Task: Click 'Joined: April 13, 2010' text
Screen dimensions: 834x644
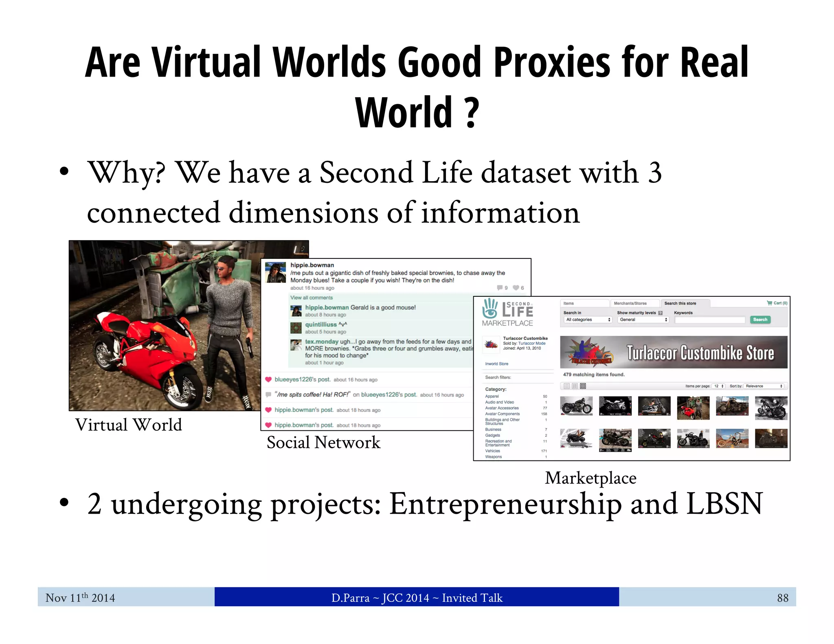Action: (522, 348)
